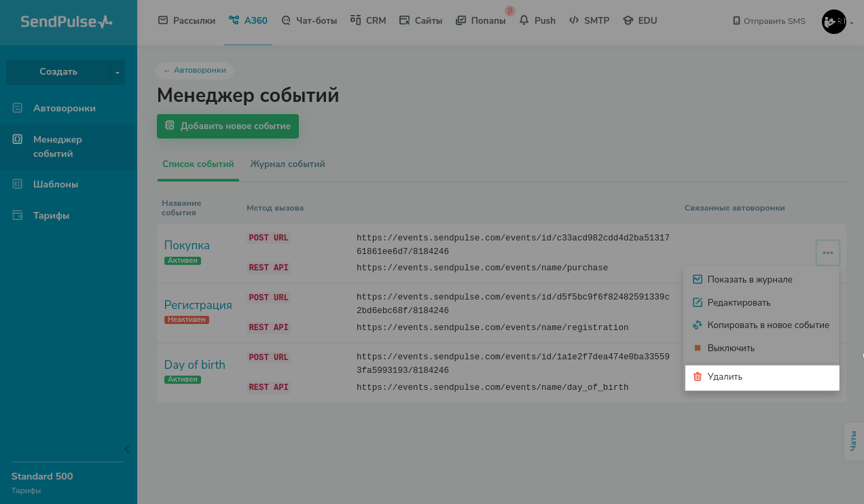Viewport: 864px width, 504px height.
Task: Click the Шаблоны sidebar icon
Action: click(x=18, y=184)
